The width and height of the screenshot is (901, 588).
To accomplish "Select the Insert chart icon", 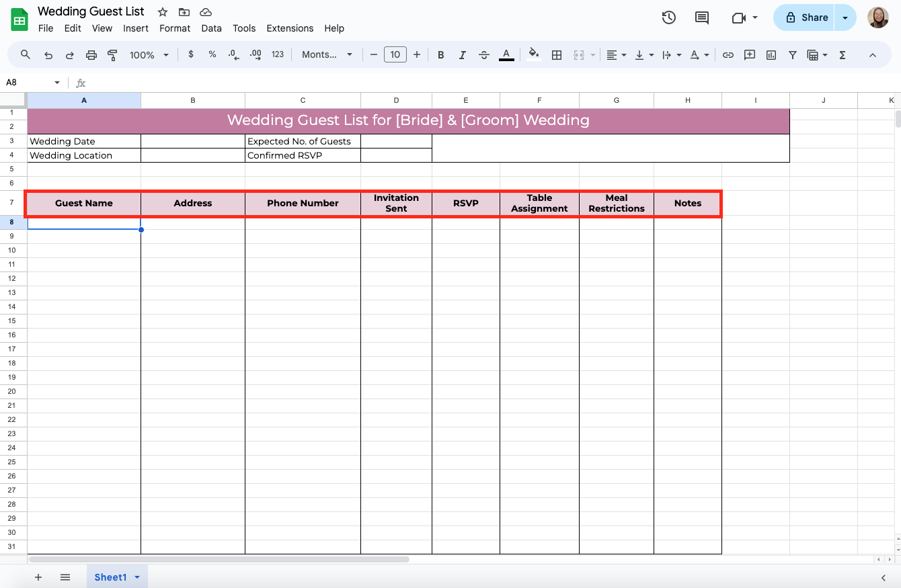I will coord(771,54).
